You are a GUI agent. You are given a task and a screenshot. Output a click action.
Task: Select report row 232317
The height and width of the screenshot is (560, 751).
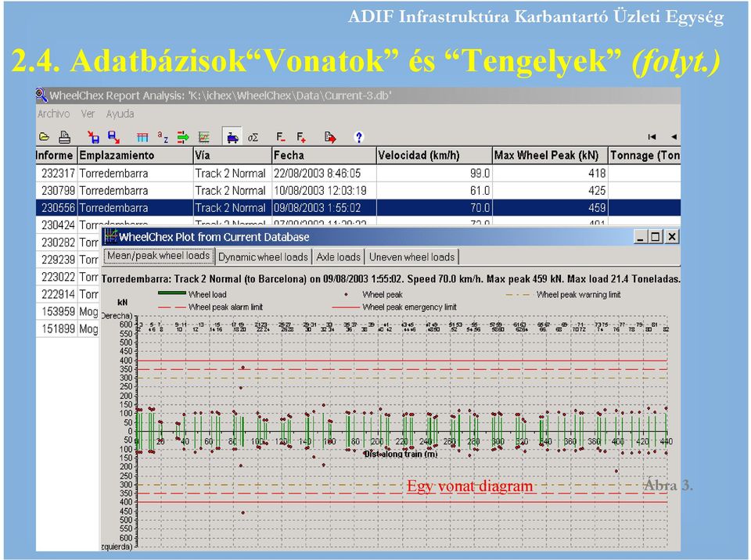[x=358, y=174]
